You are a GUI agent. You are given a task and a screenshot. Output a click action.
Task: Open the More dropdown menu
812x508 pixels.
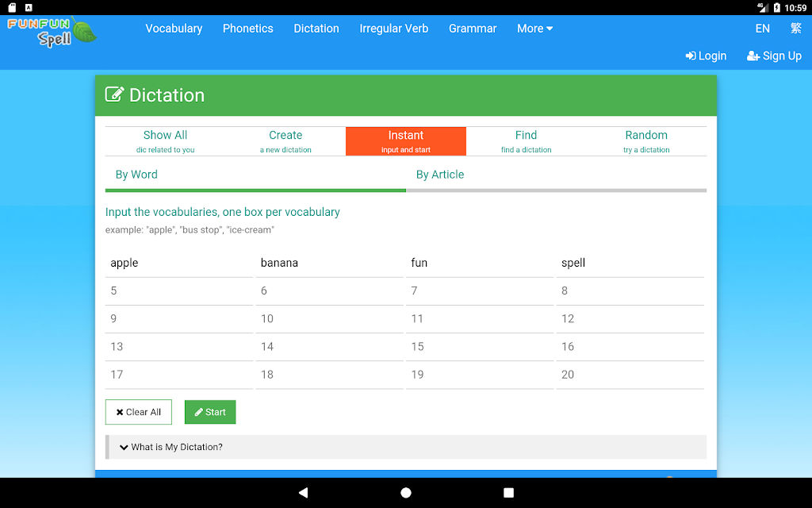pos(535,29)
